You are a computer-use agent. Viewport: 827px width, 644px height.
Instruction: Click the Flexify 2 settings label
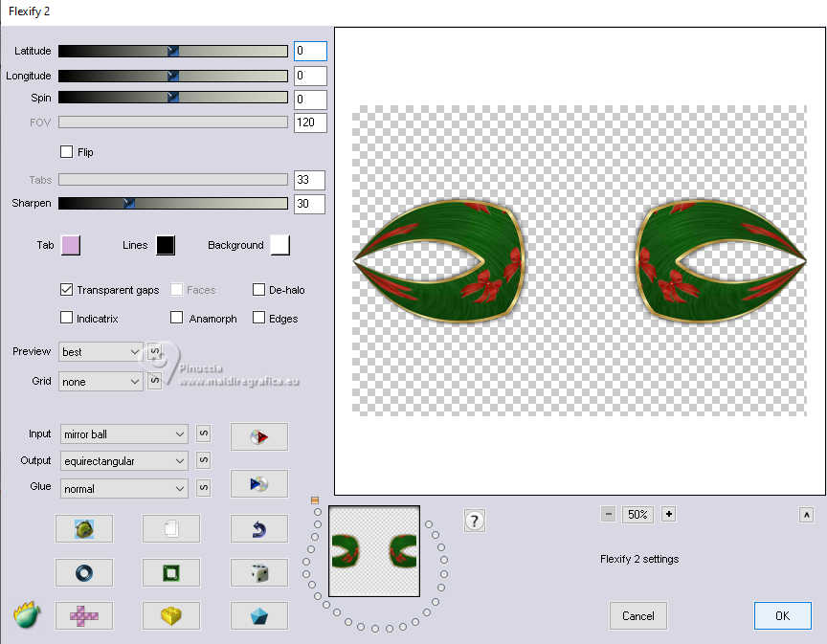click(x=639, y=559)
